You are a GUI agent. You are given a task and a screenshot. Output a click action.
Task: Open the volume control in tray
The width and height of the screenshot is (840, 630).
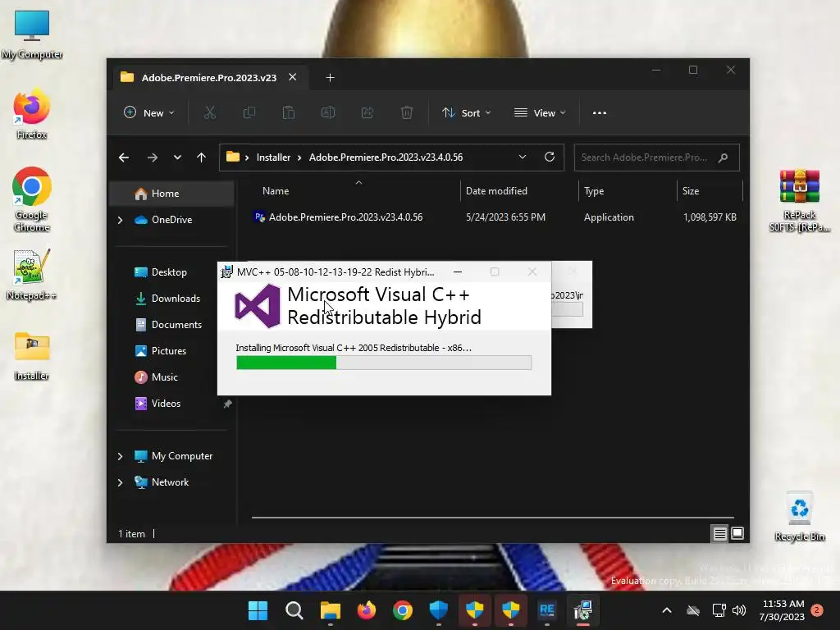click(739, 610)
